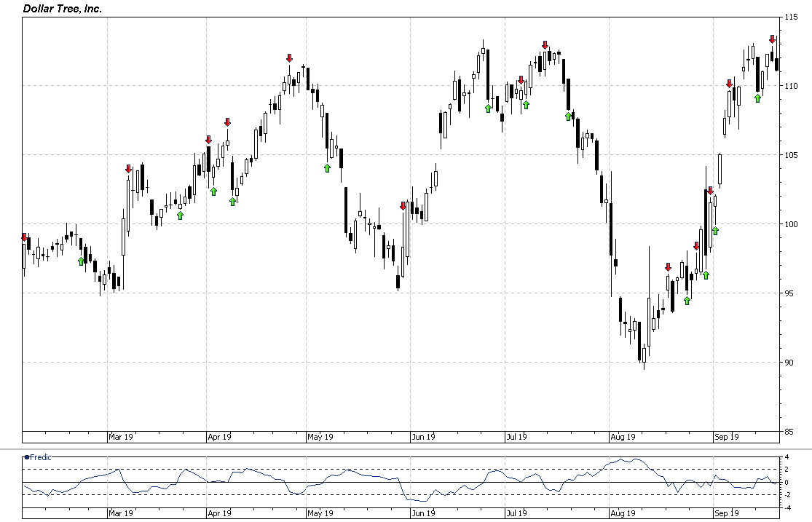The image size is (812, 522).
Task: Click the "Dollar Tree, Inc." chart title
Action: click(x=62, y=8)
